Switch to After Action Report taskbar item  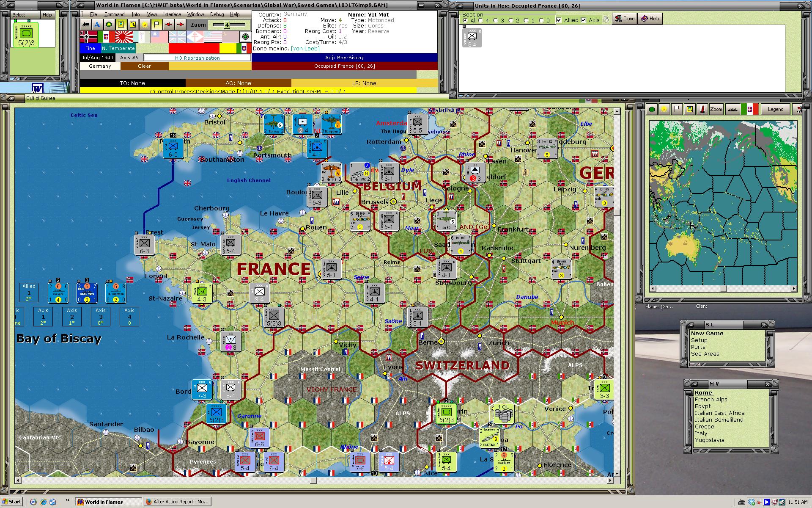coord(177,502)
